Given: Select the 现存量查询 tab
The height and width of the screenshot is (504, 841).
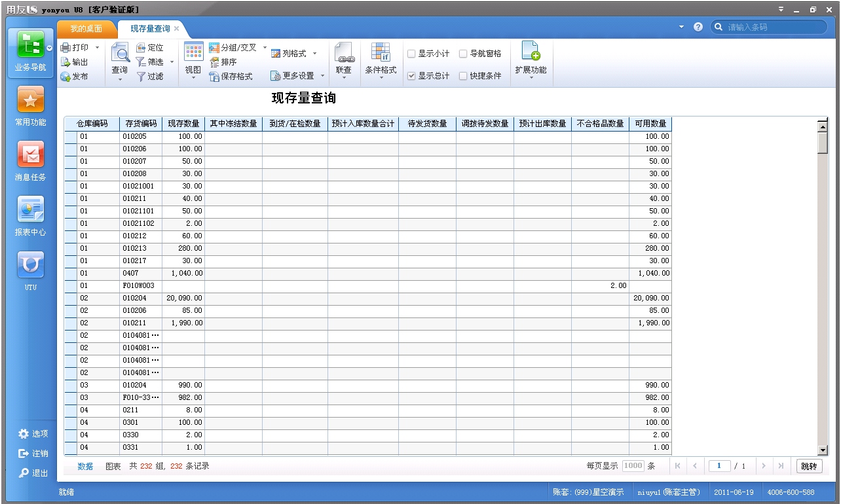Looking at the screenshot, I should (150, 29).
